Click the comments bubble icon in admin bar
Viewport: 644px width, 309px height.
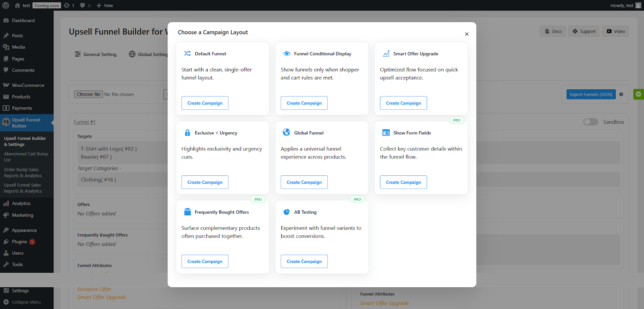point(83,5)
